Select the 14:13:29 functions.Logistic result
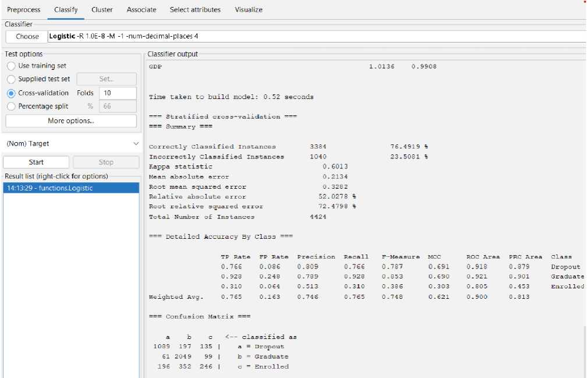Screen dimensions: 588x378 [71, 188]
